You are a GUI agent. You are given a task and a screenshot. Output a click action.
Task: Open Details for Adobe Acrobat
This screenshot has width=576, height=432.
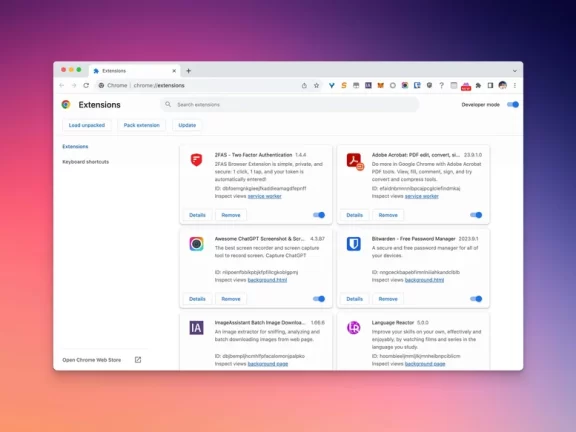354,215
